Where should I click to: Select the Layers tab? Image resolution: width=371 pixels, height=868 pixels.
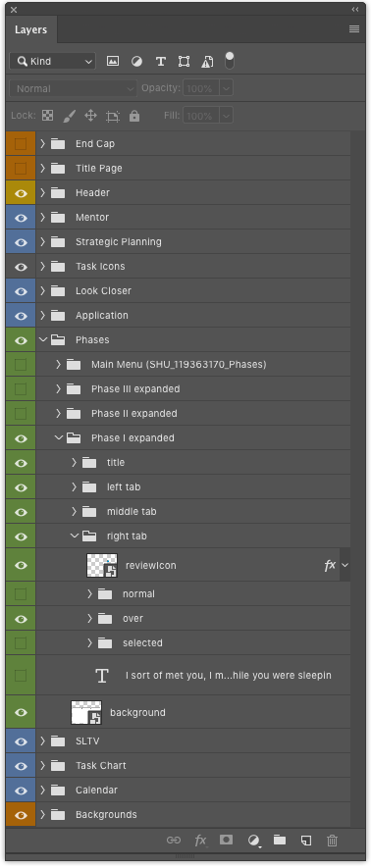tap(31, 29)
